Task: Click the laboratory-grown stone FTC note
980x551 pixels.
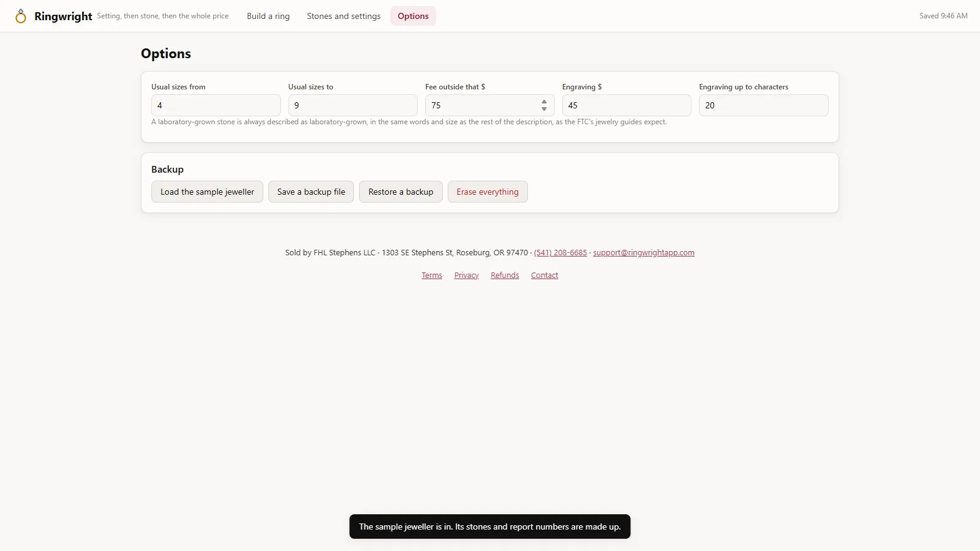Action: click(x=409, y=122)
